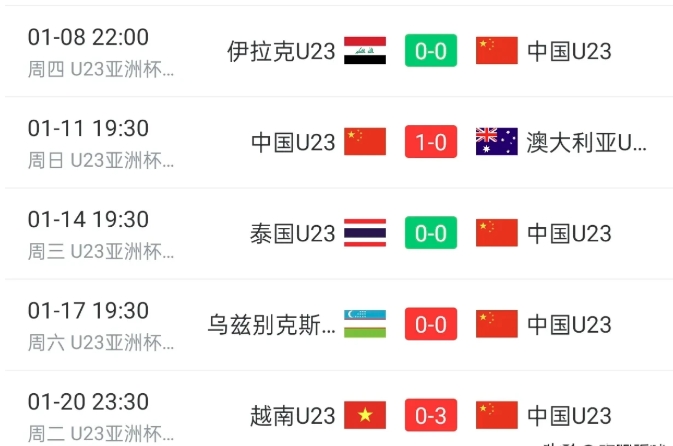Click the Thailand flag icon
The width and height of the screenshot is (673, 446).
pyautogui.click(x=365, y=233)
